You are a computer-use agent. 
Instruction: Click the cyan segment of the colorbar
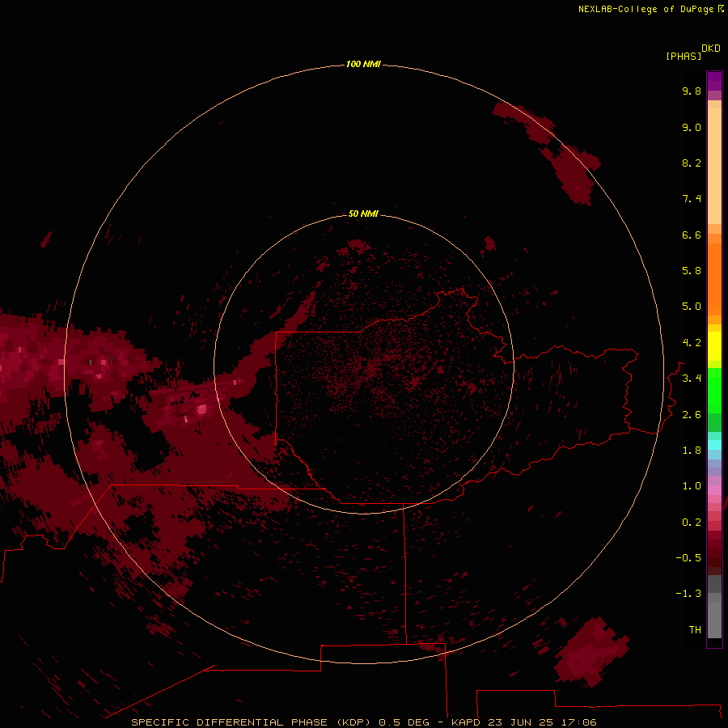pyautogui.click(x=714, y=445)
